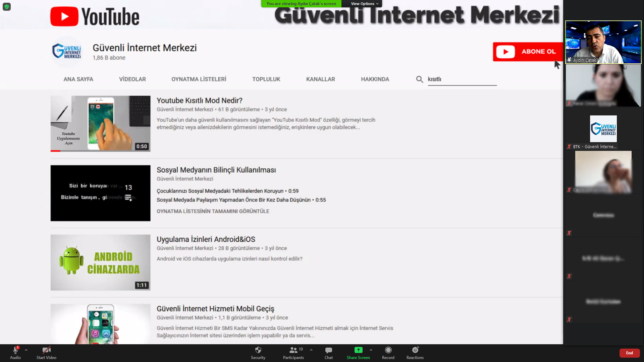Open the HAKKINDA tab
The width and height of the screenshot is (644, 362).
[375, 79]
